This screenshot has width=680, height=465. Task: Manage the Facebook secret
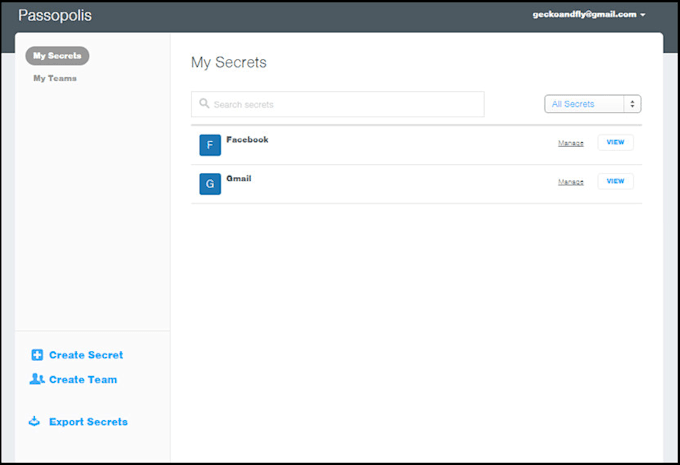click(570, 143)
